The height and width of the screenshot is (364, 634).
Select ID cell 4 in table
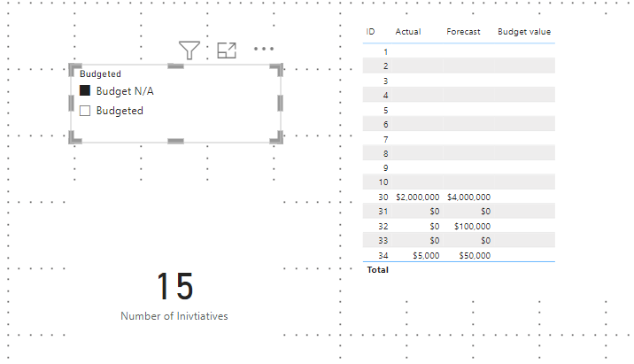[386, 95]
